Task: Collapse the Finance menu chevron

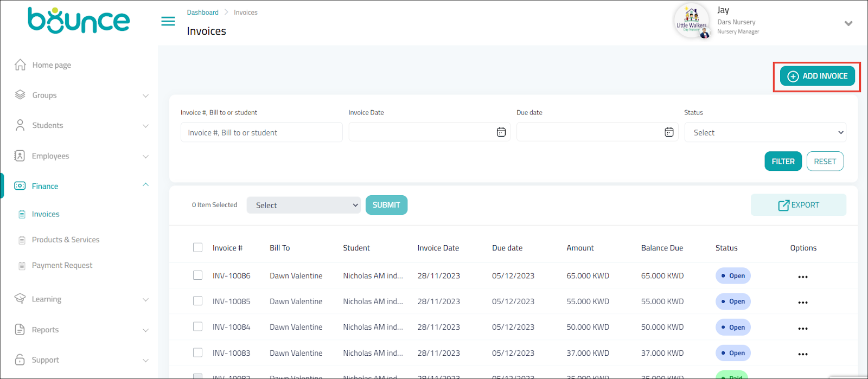Action: [x=145, y=185]
